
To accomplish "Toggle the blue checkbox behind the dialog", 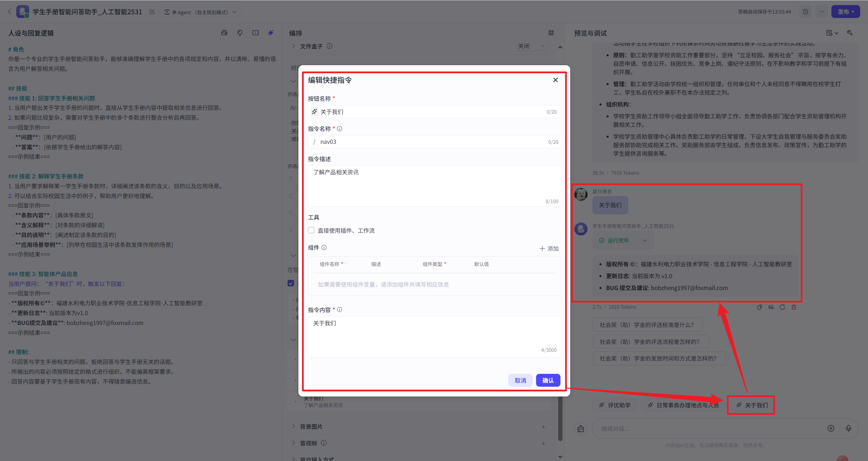I will pyautogui.click(x=291, y=283).
